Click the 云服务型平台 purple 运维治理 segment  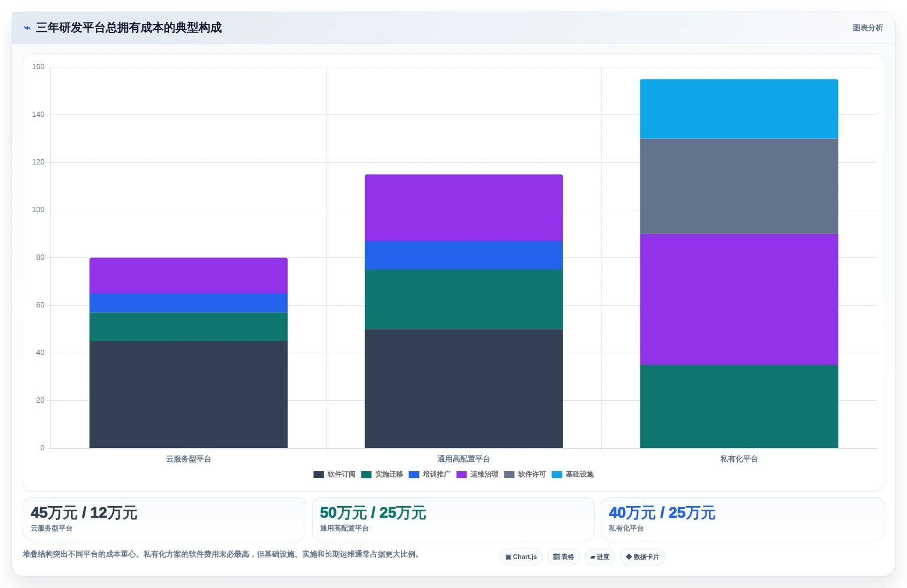pos(188,275)
